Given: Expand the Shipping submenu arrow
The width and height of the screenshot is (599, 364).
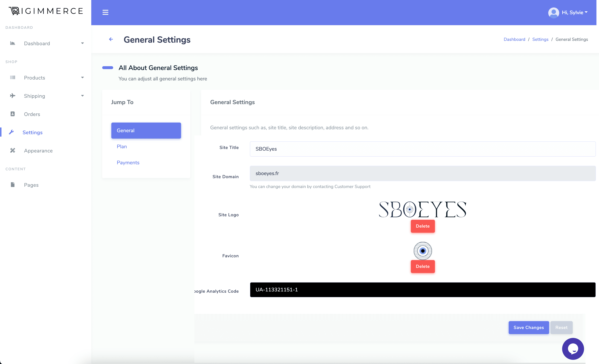Looking at the screenshot, I should pyautogui.click(x=82, y=96).
